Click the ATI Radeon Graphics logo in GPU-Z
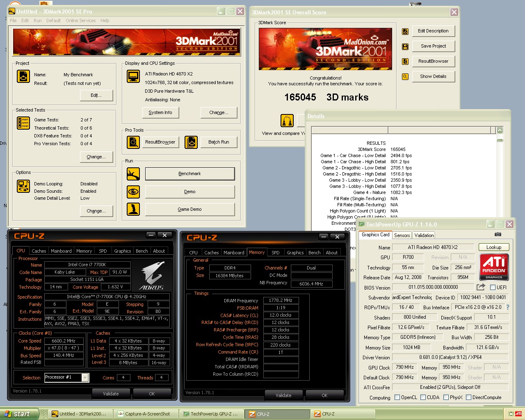The height and width of the screenshot is (420, 525). point(494,267)
